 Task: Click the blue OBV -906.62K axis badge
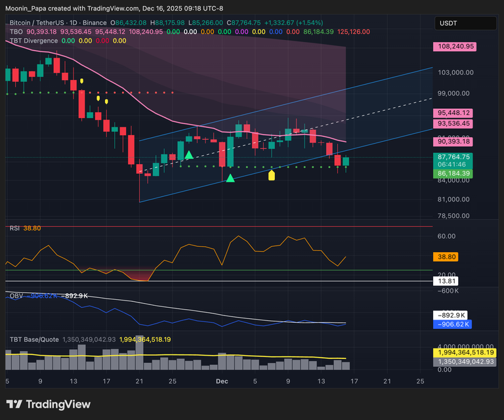pyautogui.click(x=453, y=324)
